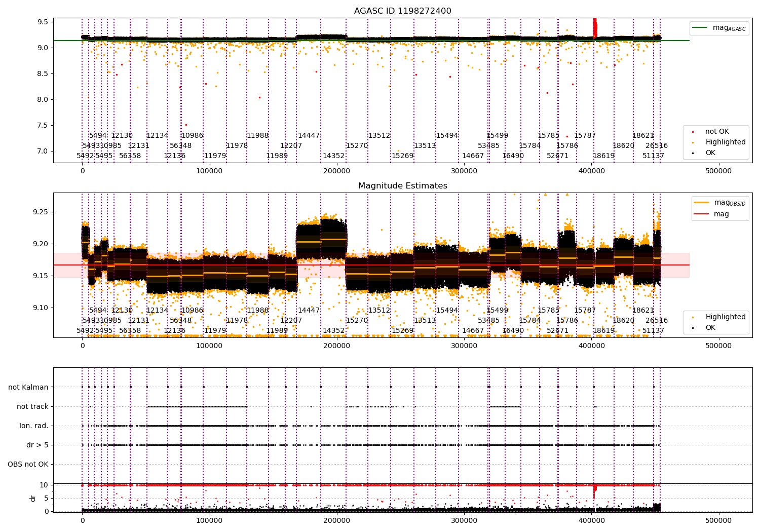Click the 'not track' row label

point(32,406)
